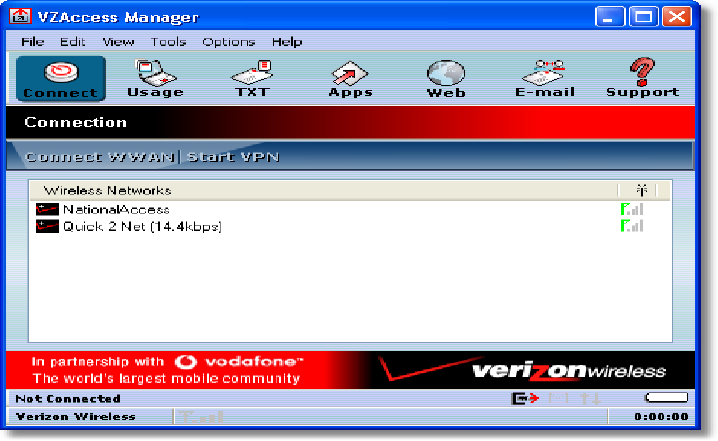718x441 pixels.
Task: Click the Verizon Wireless carrier status text
Action: pyautogui.click(x=76, y=416)
